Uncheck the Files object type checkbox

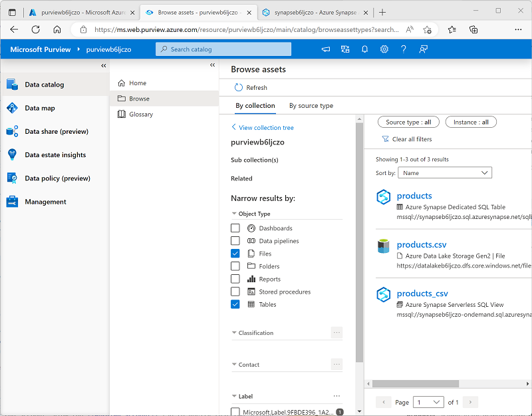235,254
